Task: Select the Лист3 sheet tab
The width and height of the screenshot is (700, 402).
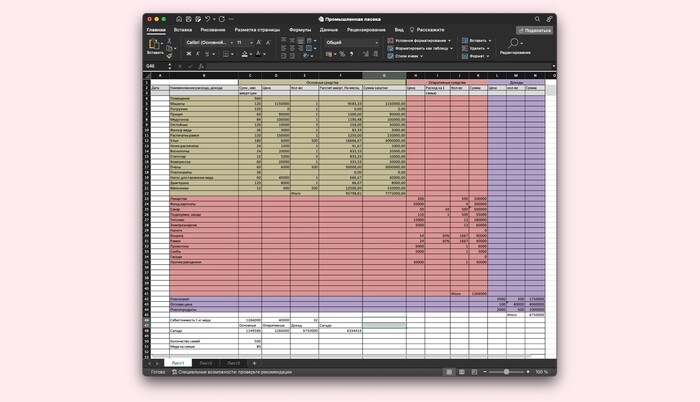Action: pos(233,363)
